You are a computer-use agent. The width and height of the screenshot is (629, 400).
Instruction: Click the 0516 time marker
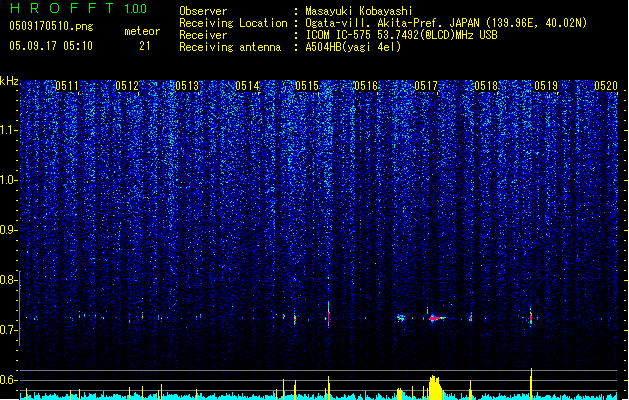(x=366, y=86)
